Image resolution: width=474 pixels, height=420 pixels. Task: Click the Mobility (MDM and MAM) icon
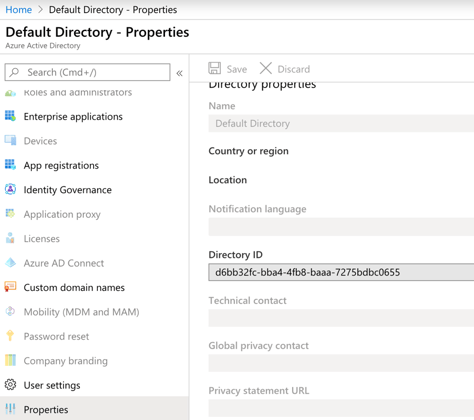pyautogui.click(x=10, y=311)
